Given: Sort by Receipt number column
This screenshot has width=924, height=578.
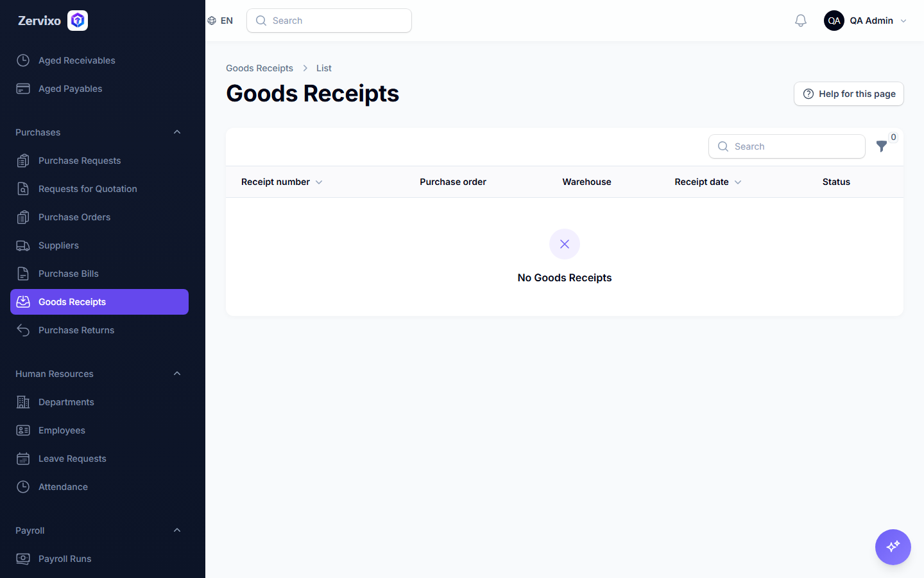Looking at the screenshot, I should pos(282,182).
